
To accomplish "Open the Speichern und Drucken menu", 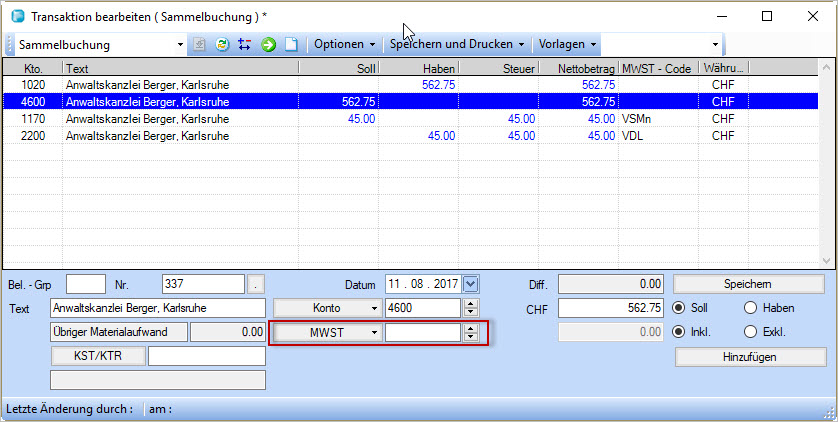I will (x=459, y=45).
